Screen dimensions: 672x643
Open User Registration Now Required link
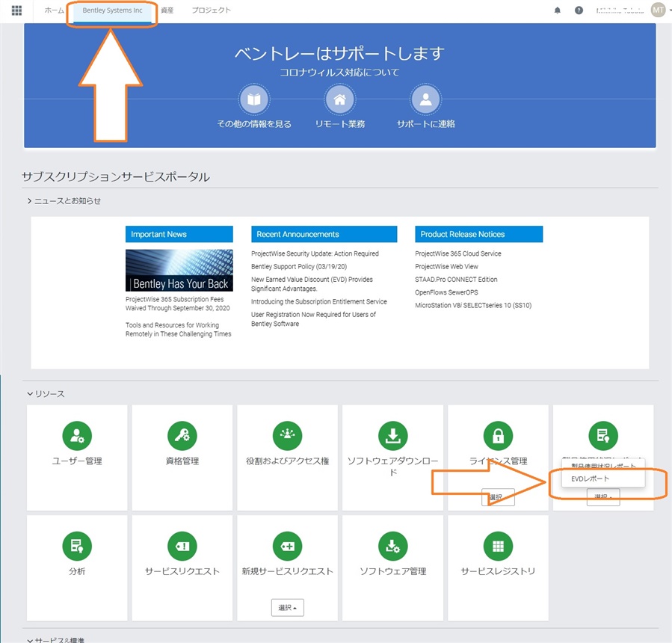click(x=313, y=319)
